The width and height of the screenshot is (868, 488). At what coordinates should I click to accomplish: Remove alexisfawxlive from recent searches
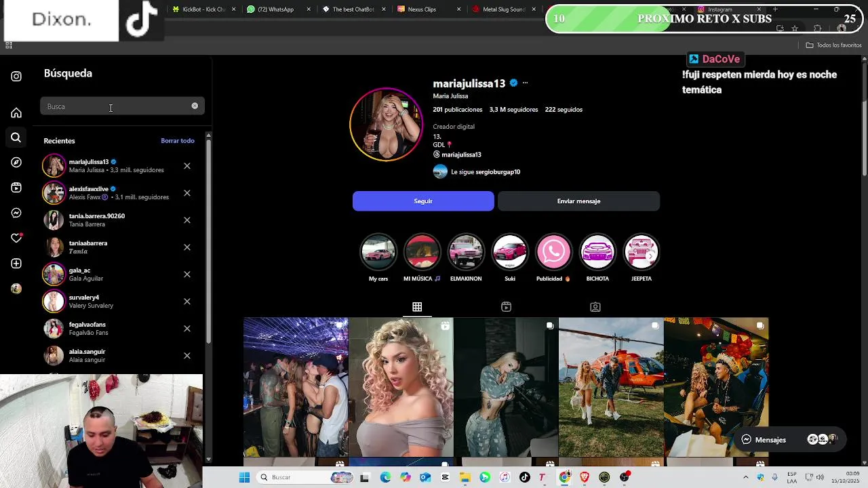tap(187, 193)
